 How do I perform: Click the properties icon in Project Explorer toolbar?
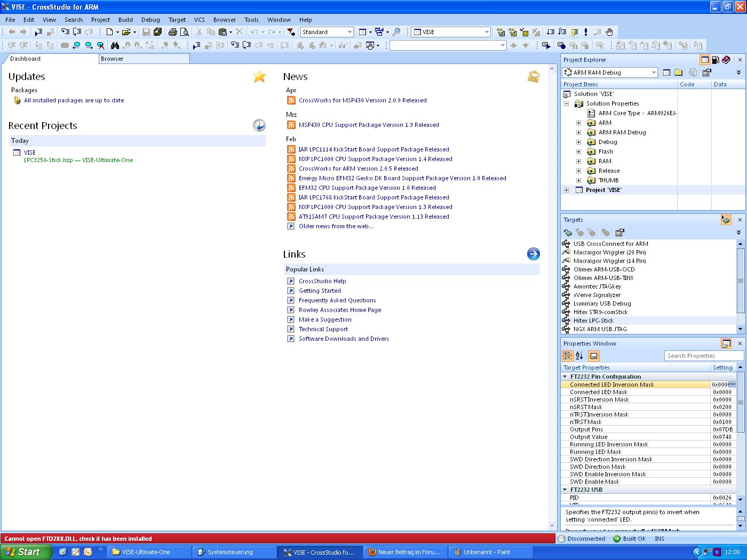pyautogui.click(x=707, y=73)
